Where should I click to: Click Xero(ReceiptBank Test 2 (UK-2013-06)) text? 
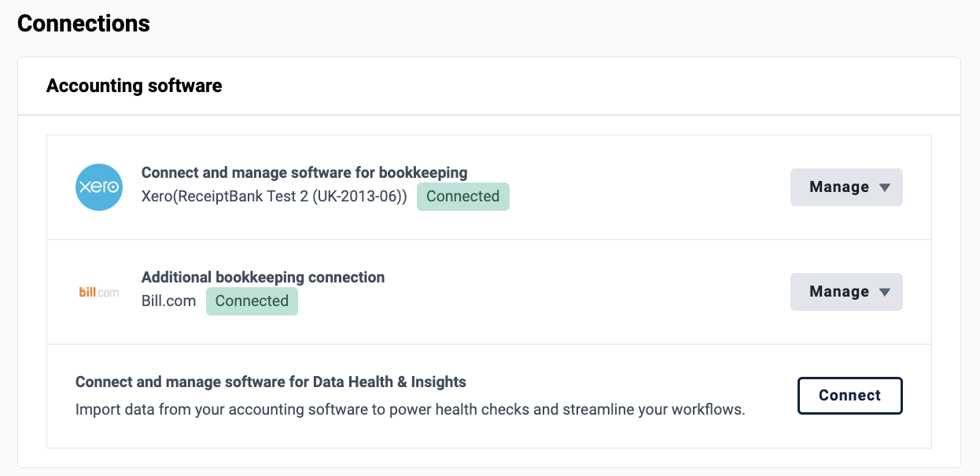pyautogui.click(x=274, y=197)
